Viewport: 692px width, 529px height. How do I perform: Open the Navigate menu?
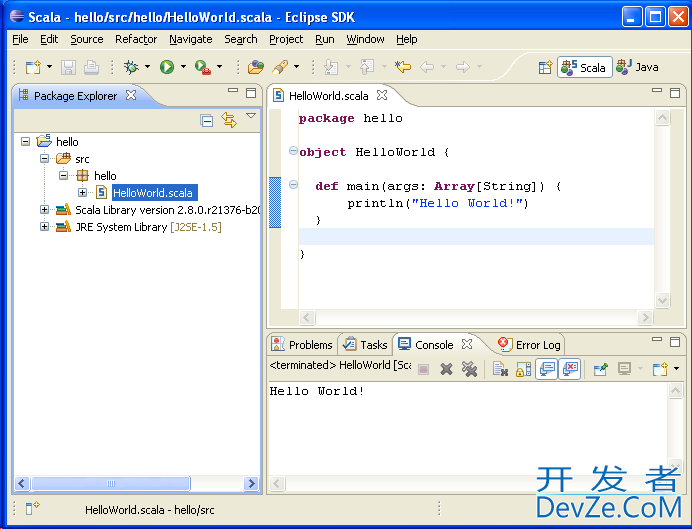(191, 39)
